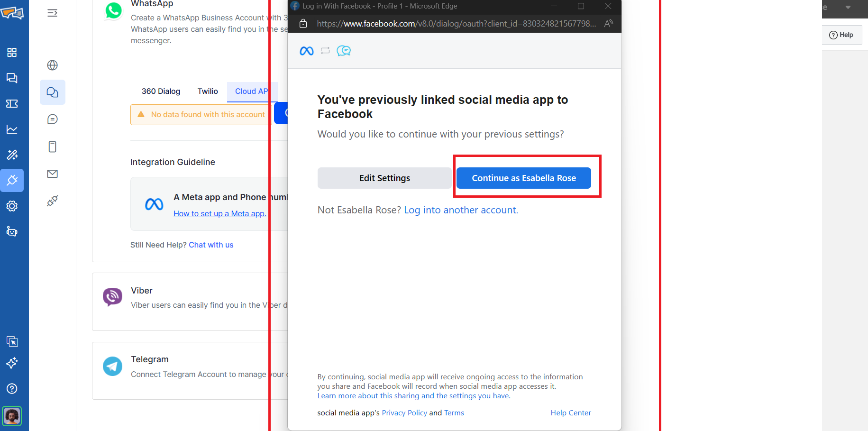Open the round chat message icon
The width and height of the screenshot is (868, 431).
pos(53,119)
